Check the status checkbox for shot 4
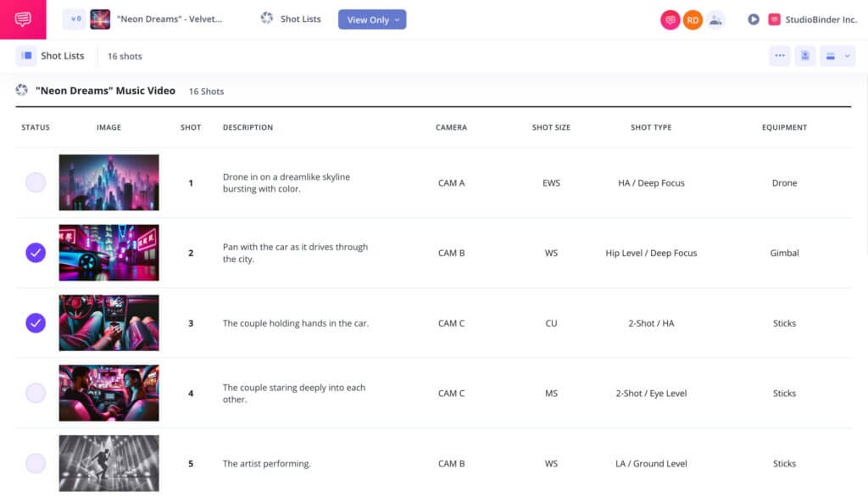This screenshot has height=497, width=868. (35, 393)
